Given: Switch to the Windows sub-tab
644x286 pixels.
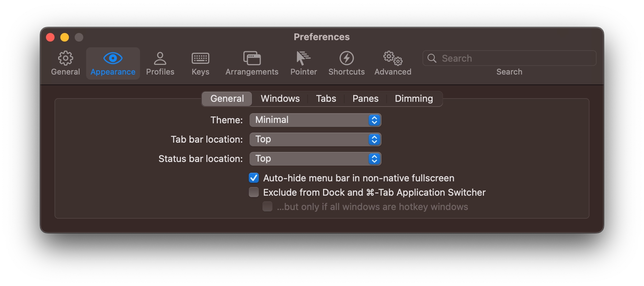Looking at the screenshot, I should [280, 99].
